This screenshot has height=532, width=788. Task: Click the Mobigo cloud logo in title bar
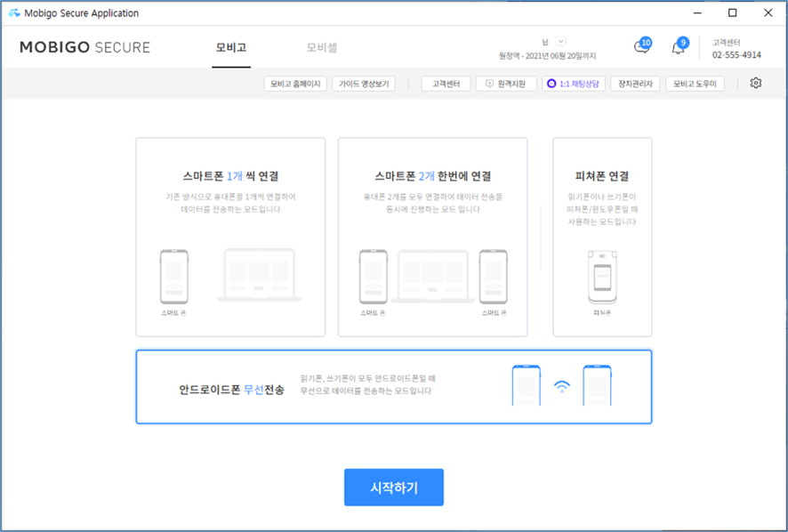pyautogui.click(x=13, y=13)
